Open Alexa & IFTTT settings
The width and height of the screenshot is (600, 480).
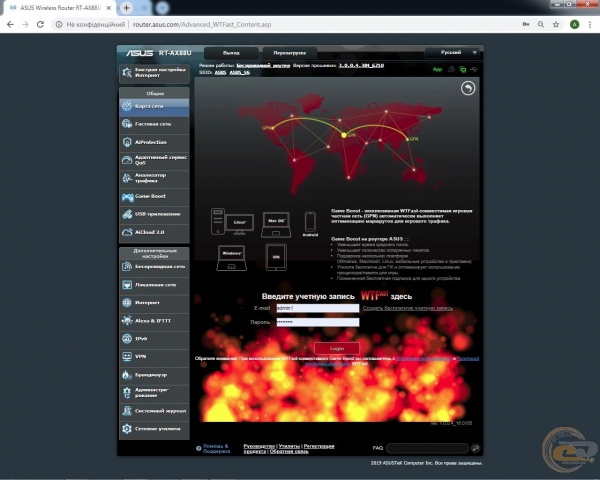click(154, 321)
